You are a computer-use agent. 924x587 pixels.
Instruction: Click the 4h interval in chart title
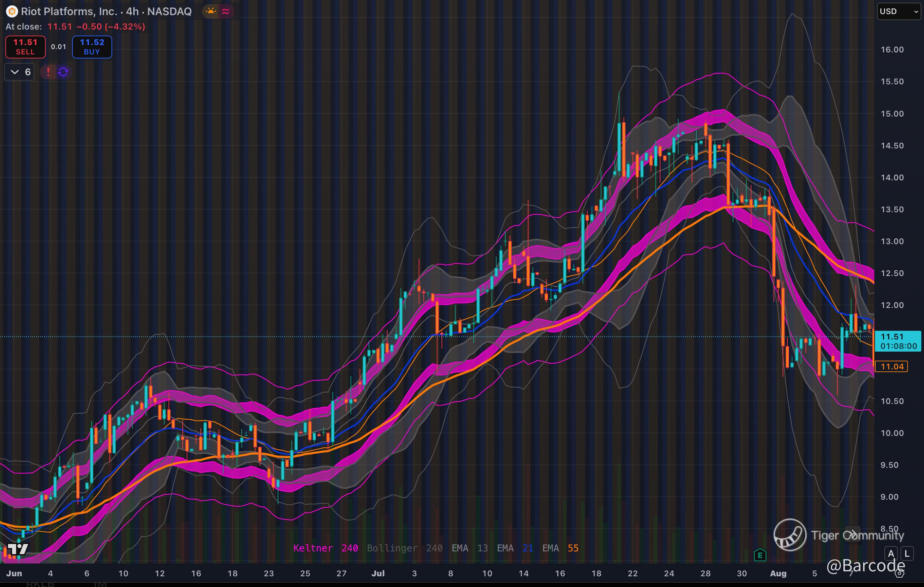click(132, 11)
